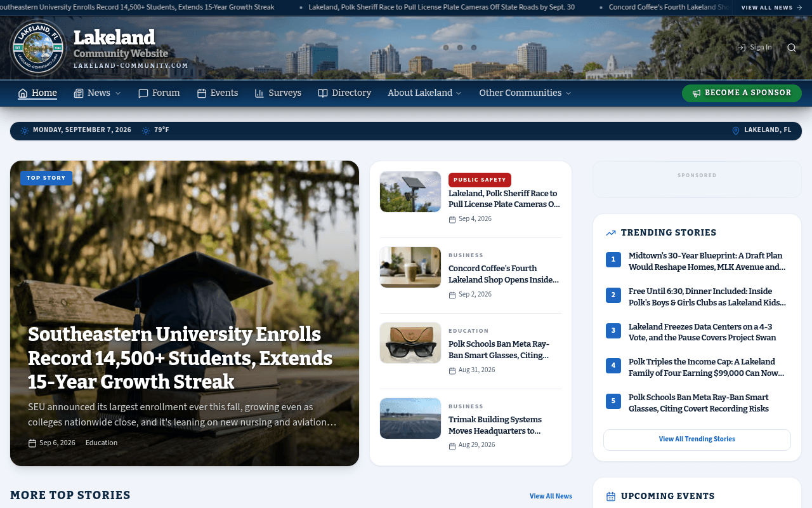This screenshot has height=508, width=812.
Task: Open the Forum nav item
Action: click(159, 93)
